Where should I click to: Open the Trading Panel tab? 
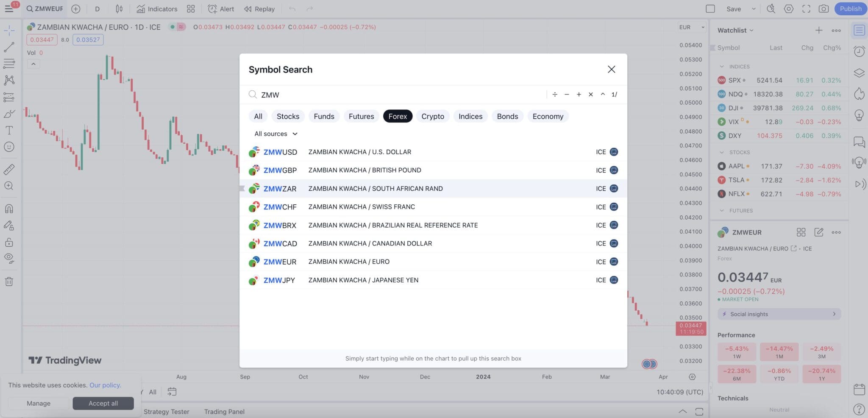224,412
